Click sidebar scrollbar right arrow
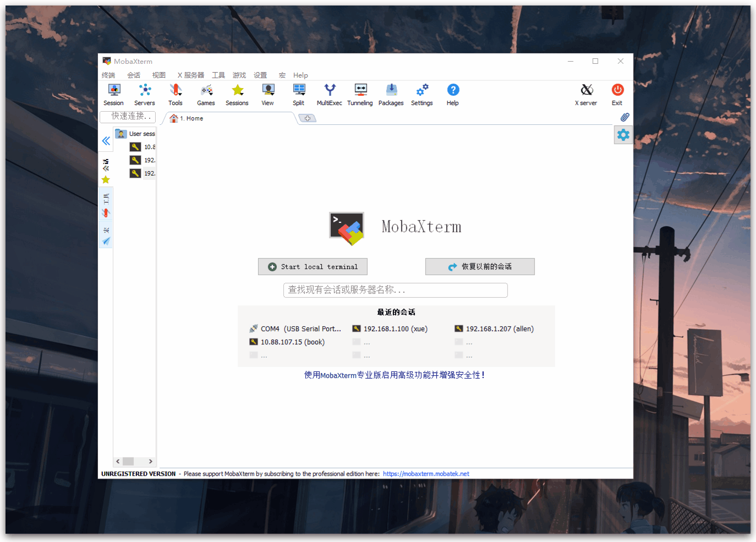756x542 pixels. tap(151, 462)
